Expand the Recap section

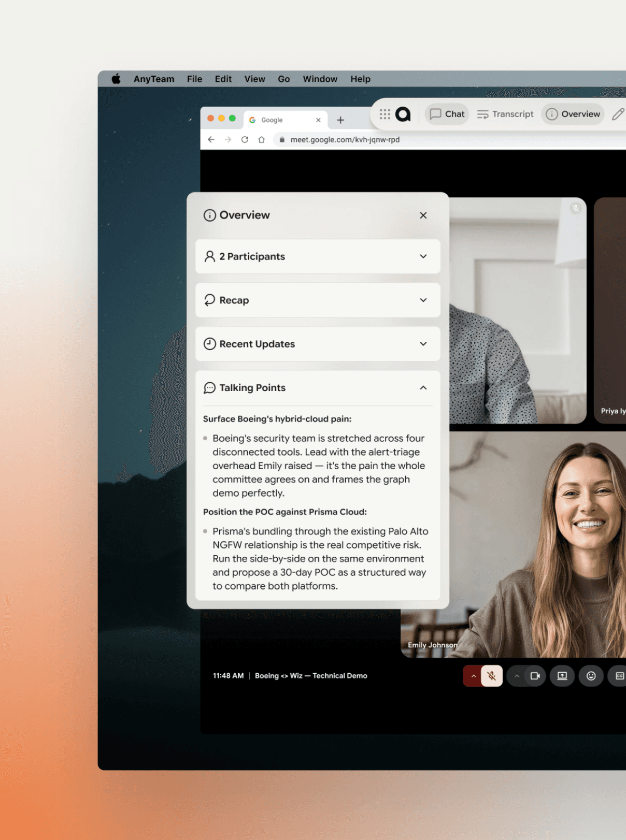[x=318, y=300]
